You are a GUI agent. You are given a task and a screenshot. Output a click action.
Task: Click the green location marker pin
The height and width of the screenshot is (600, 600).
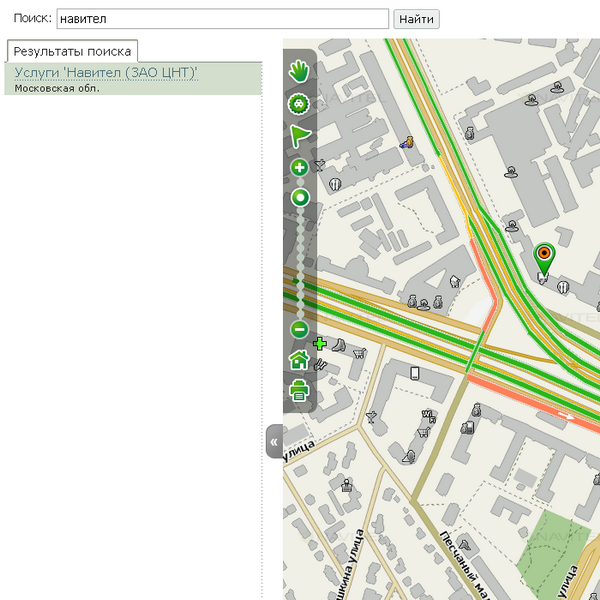point(544,257)
